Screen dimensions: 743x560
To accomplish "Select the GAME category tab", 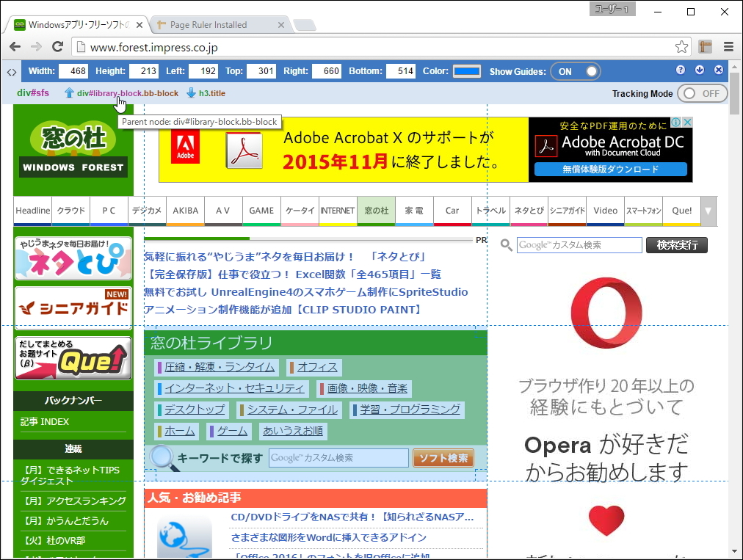I will [261, 211].
